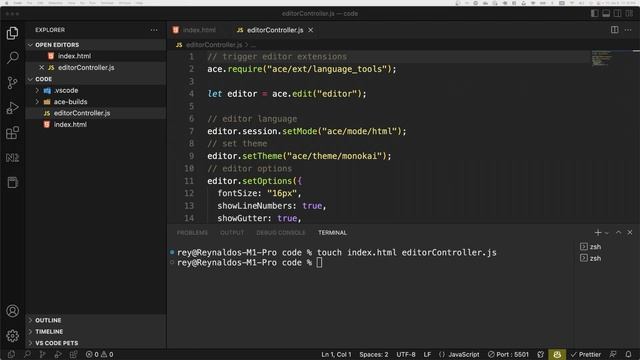Expand the ace-builds folder
The image size is (640, 360).
point(96,102)
